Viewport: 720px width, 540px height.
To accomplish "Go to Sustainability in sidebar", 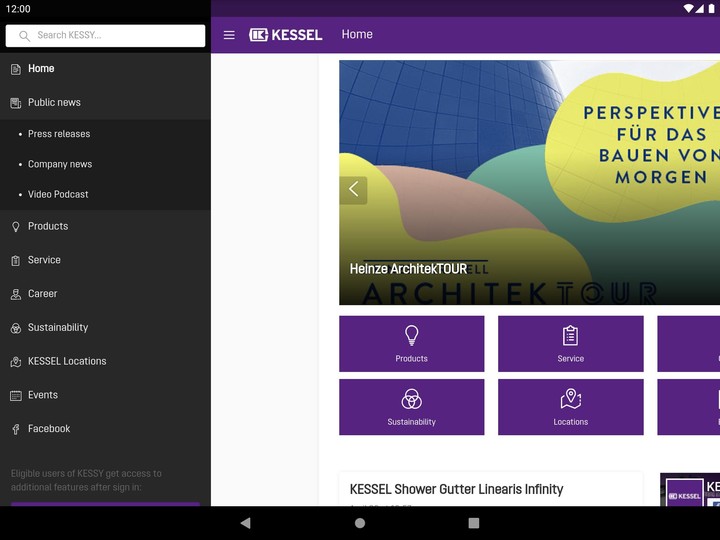I will pyautogui.click(x=105, y=327).
